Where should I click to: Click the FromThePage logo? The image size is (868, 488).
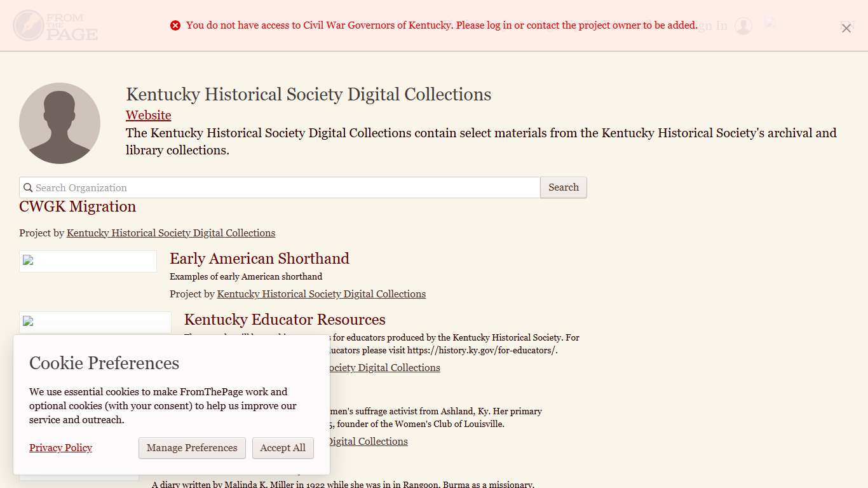[x=55, y=25]
